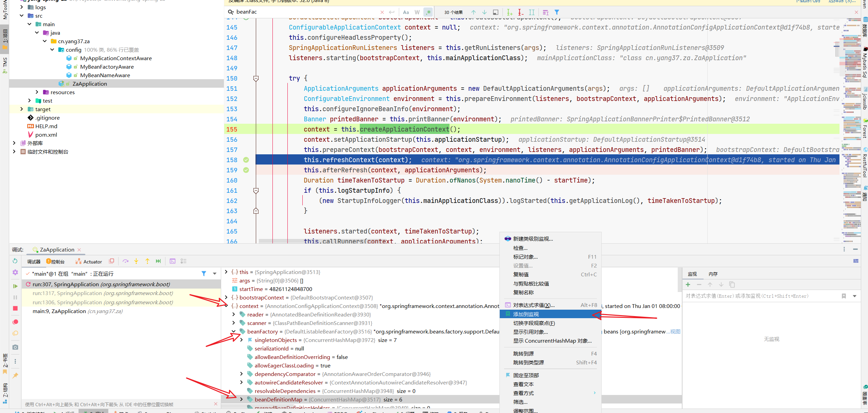Expand singletonObjects variable
The width and height of the screenshot is (868, 413).
[241, 340]
